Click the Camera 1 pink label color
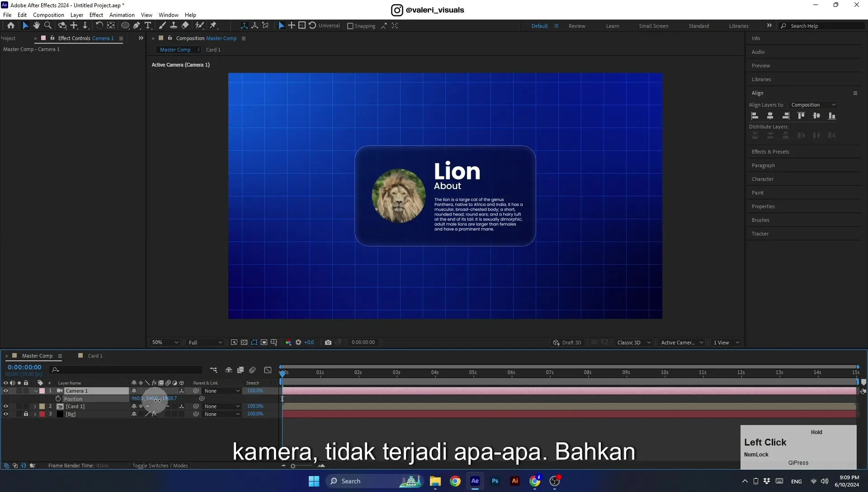The width and height of the screenshot is (868, 492). pyautogui.click(x=42, y=391)
